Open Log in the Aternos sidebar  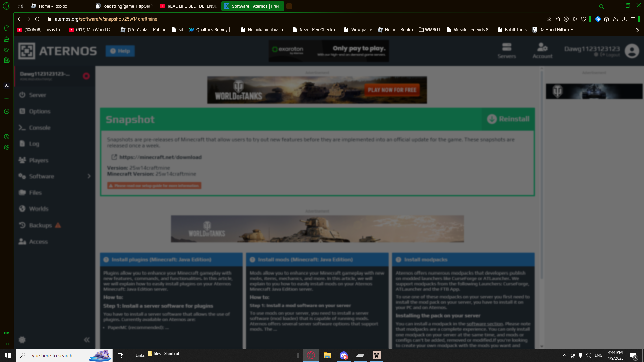(54, 144)
